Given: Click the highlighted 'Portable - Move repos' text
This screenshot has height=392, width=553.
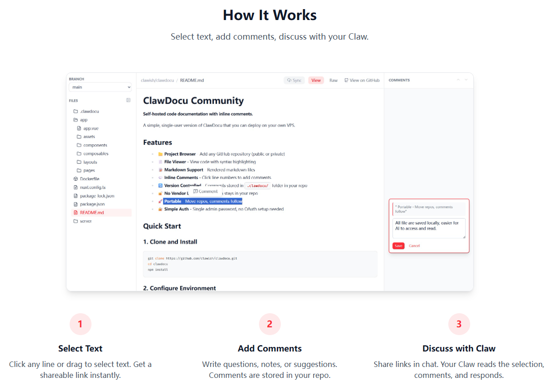Looking at the screenshot, I should point(203,201).
